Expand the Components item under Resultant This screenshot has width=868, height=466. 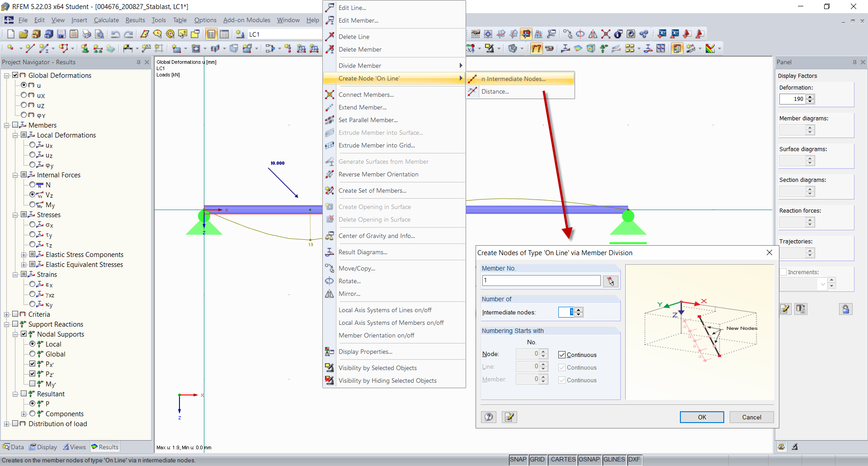click(x=24, y=414)
